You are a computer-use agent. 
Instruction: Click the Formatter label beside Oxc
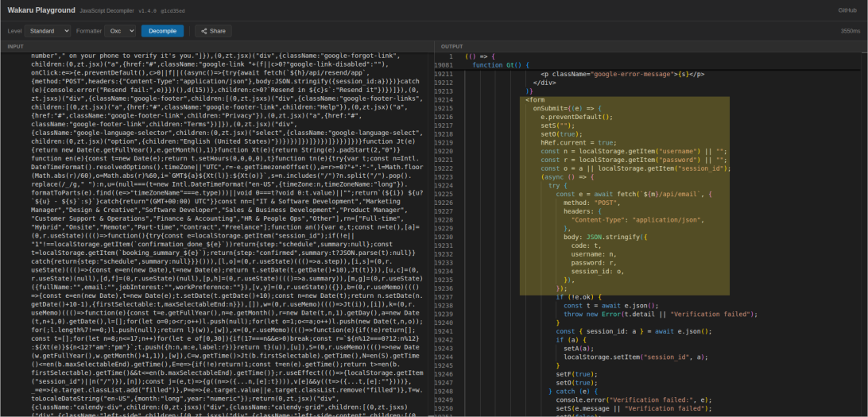click(88, 31)
